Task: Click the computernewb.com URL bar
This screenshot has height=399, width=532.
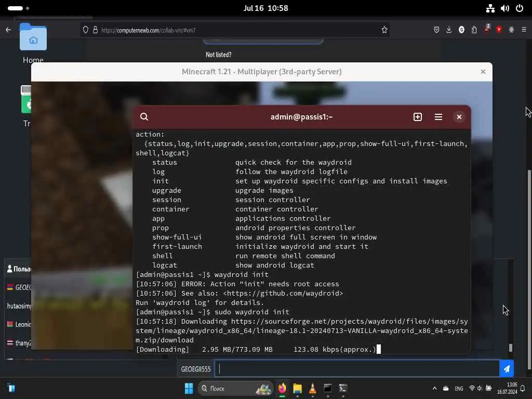Action: (x=234, y=30)
